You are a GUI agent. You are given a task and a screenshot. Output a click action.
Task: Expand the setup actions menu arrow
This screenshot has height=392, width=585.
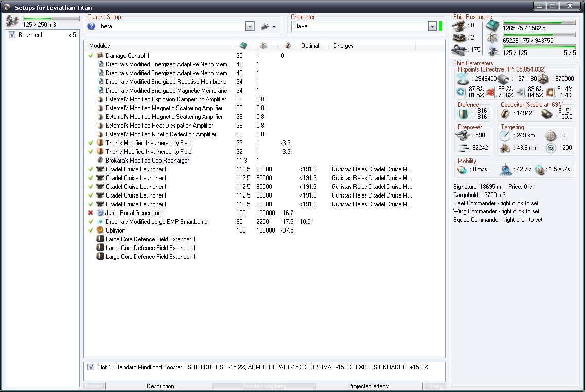[x=274, y=27]
